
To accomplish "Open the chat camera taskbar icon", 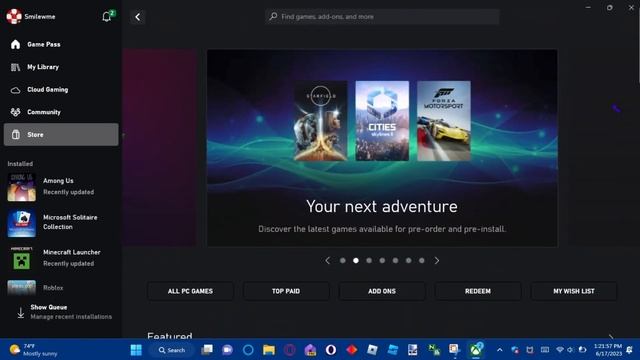I will (228, 350).
